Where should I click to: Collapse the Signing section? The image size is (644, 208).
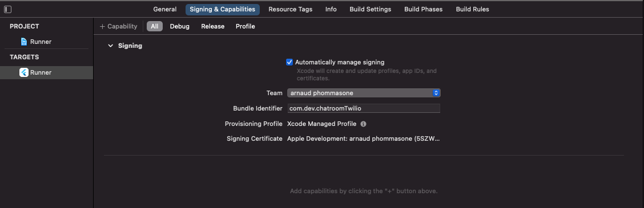click(110, 46)
